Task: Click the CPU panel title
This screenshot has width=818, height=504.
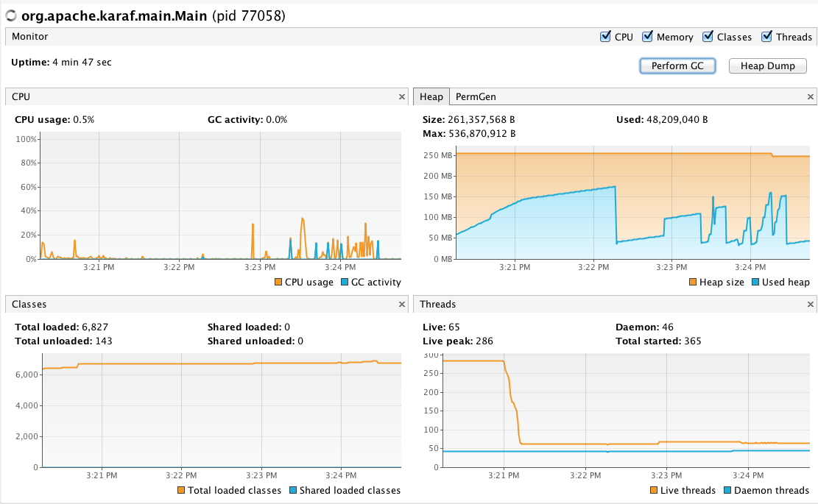Action: tap(21, 97)
